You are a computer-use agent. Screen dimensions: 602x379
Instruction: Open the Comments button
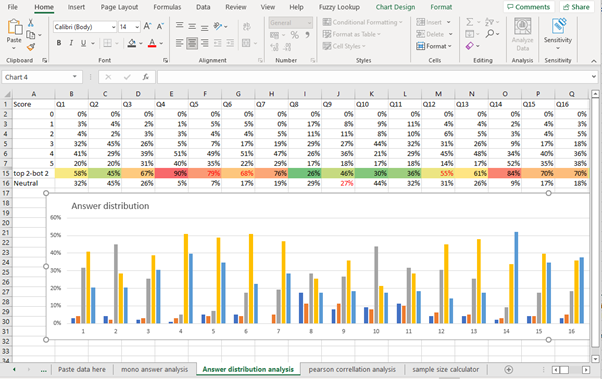pyautogui.click(x=529, y=7)
